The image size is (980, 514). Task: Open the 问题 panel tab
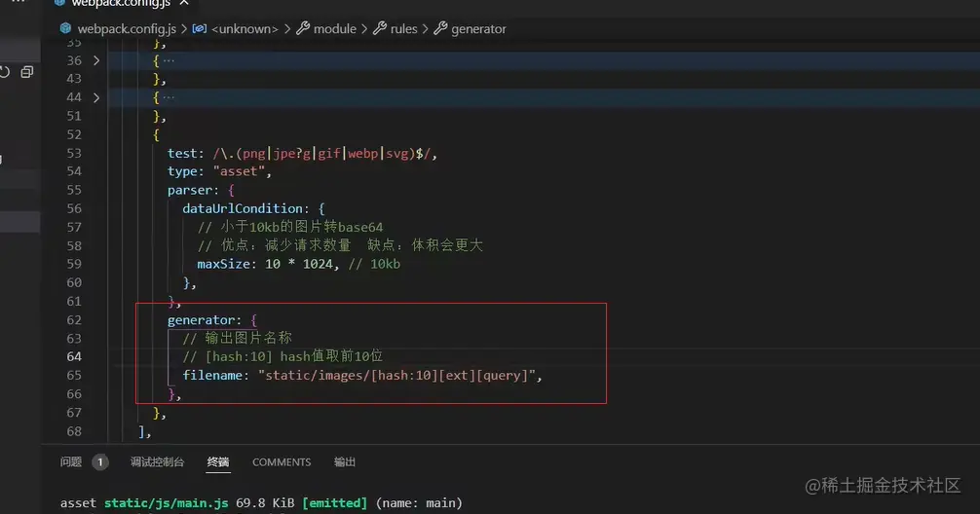tap(71, 462)
